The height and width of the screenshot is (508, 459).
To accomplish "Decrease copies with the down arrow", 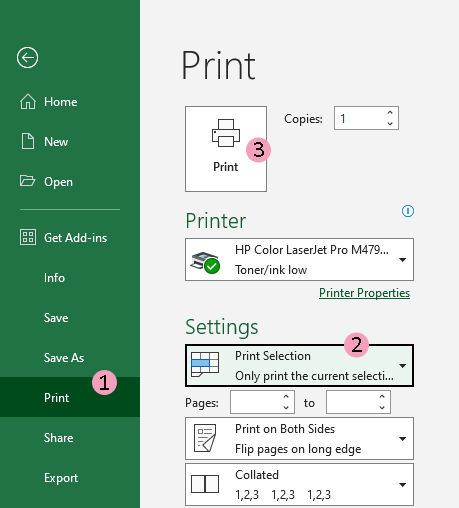I will [x=390, y=124].
